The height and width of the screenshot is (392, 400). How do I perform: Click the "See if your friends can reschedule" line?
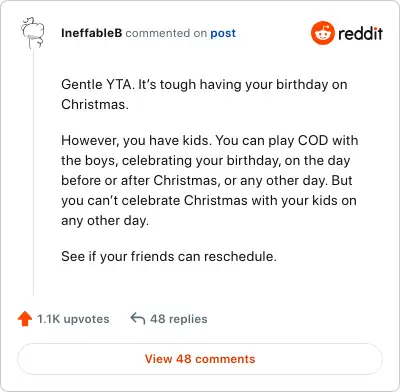pos(169,256)
